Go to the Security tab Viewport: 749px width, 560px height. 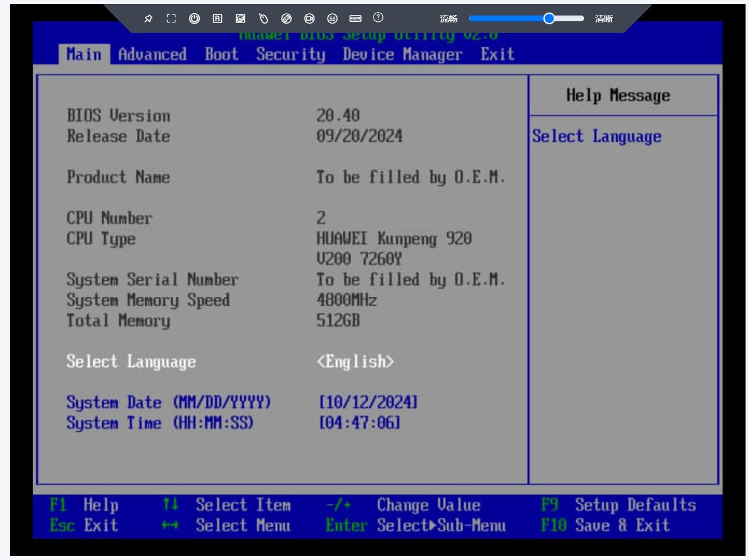pos(291,54)
